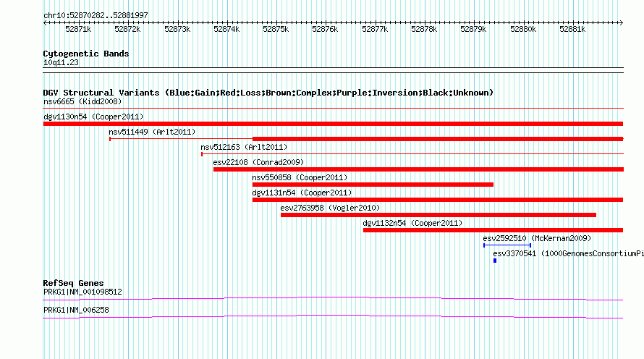Click the DGV Structural Variants track title
This screenshot has height=359, width=644.
tap(268, 93)
